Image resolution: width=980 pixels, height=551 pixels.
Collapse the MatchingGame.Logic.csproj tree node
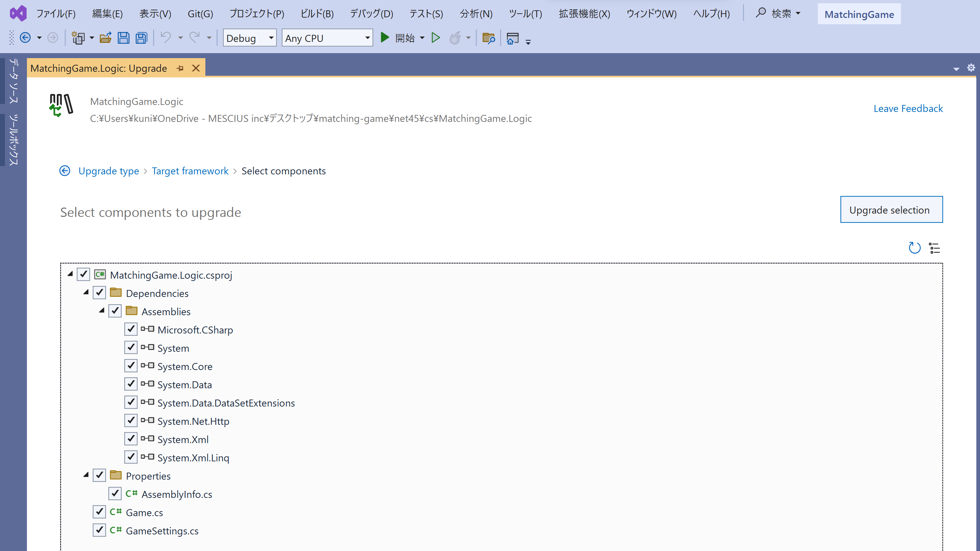tap(70, 274)
